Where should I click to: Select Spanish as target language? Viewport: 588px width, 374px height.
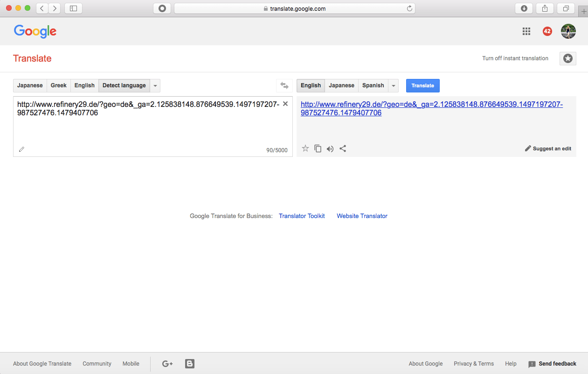pyautogui.click(x=373, y=85)
